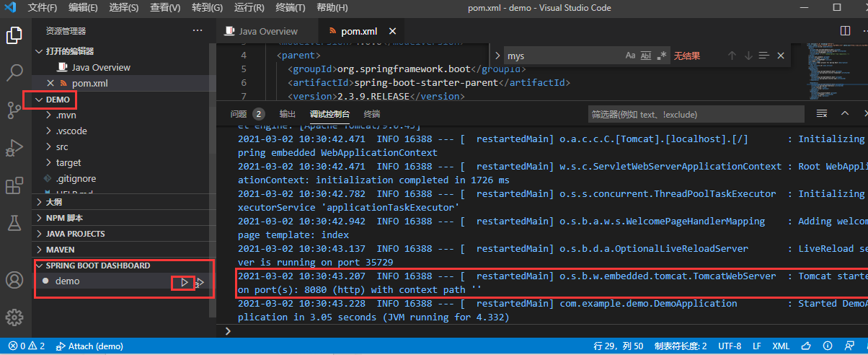Clear the debug console output
Image resolution: width=868 pixels, height=355 pixels.
coord(822,114)
